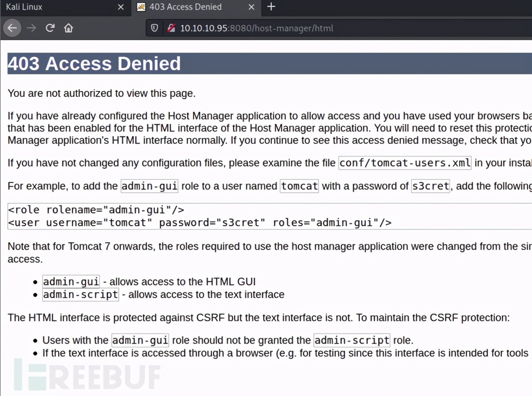532x396 pixels.
Task: Select the 403 Access Denied tab
Action: [x=197, y=7]
